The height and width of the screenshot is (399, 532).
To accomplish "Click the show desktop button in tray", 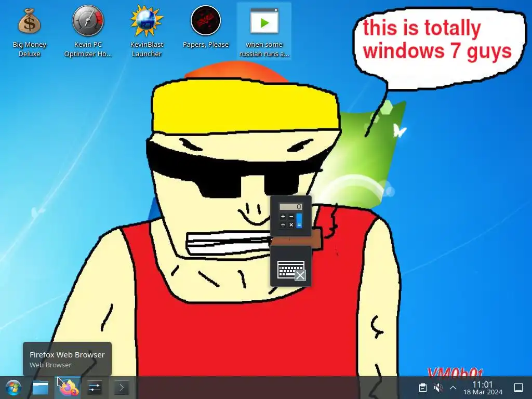I will pyautogui.click(x=518, y=388).
